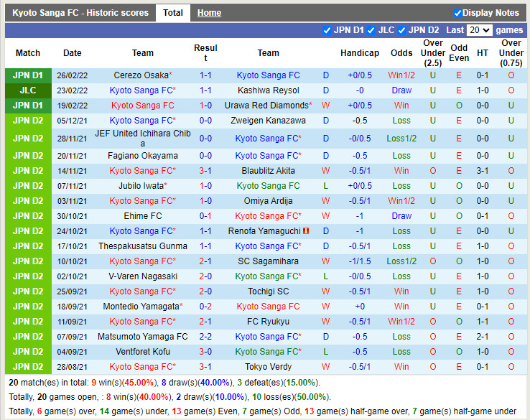The image size is (530, 420).
Task: Switch to the Total tab
Action: point(172,13)
